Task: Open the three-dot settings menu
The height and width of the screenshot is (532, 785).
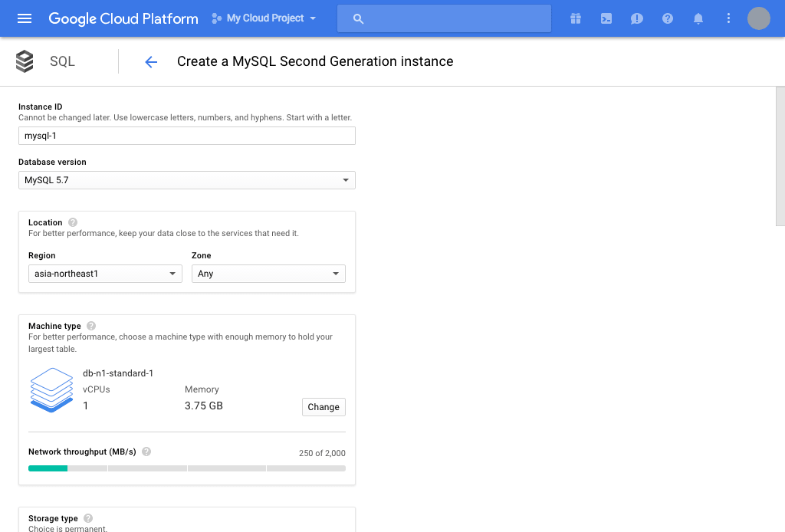Action: (x=728, y=18)
